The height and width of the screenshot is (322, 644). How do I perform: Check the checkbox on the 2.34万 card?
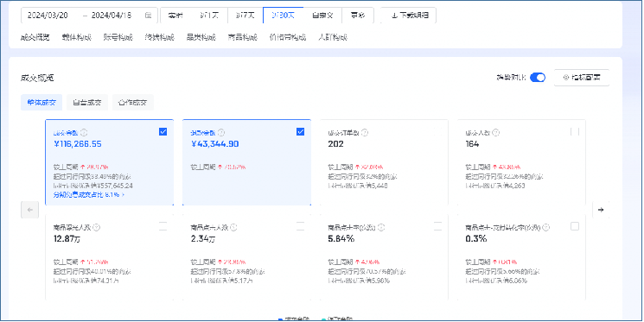[x=300, y=226]
